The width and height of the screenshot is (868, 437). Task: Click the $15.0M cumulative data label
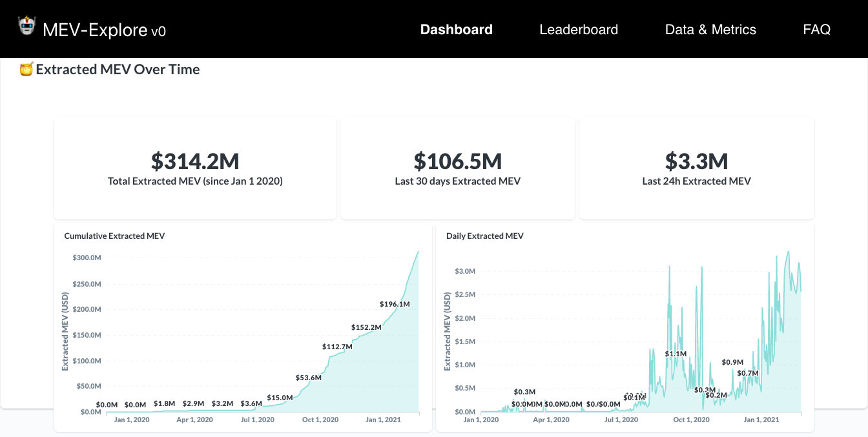coord(280,398)
